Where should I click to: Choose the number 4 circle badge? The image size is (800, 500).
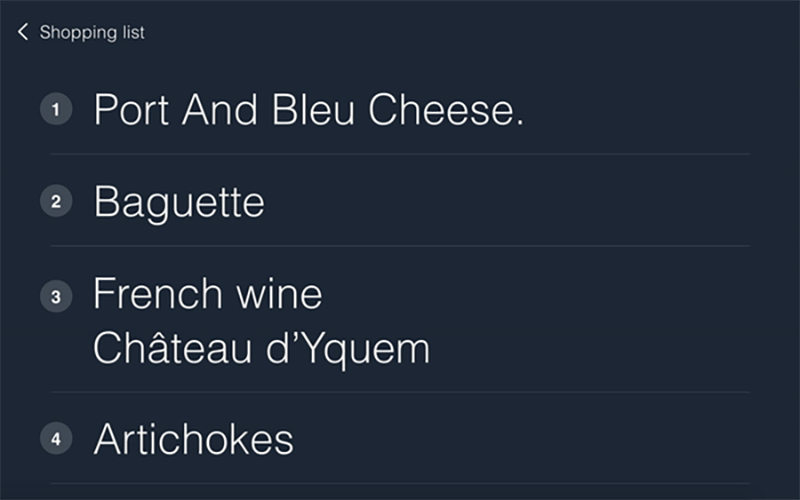click(x=56, y=439)
